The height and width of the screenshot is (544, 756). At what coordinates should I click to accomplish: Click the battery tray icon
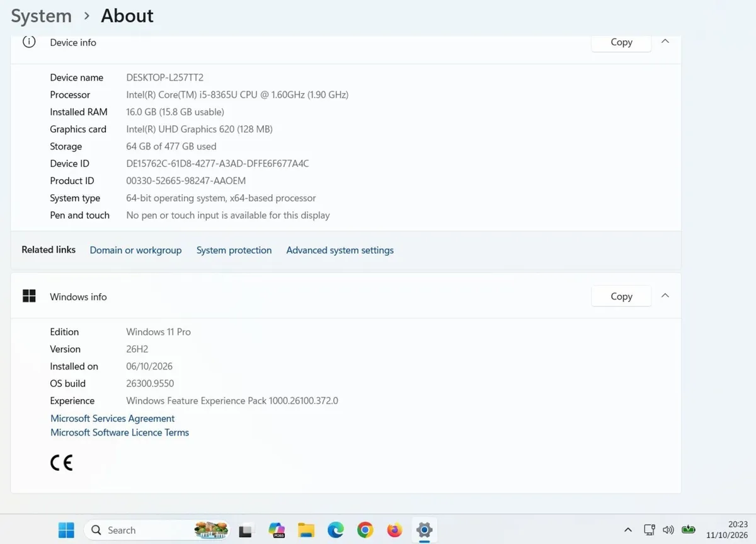(x=689, y=530)
